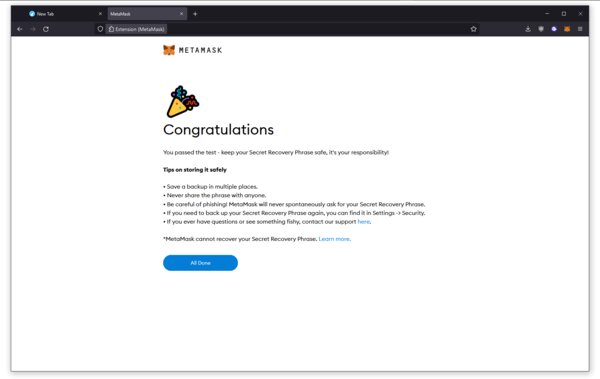Open the support 'here' link
Image resolution: width=600 pixels, height=379 pixels.
pos(364,222)
